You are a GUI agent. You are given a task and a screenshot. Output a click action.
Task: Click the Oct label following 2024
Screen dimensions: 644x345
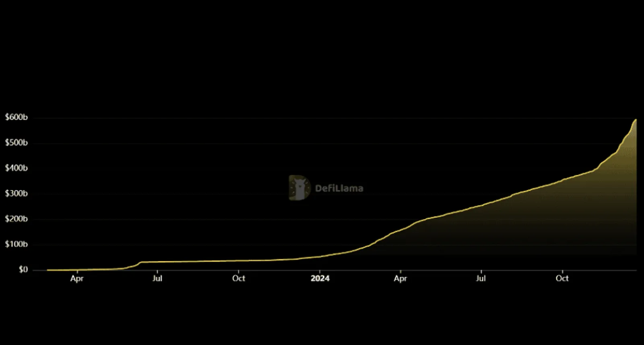click(x=562, y=278)
